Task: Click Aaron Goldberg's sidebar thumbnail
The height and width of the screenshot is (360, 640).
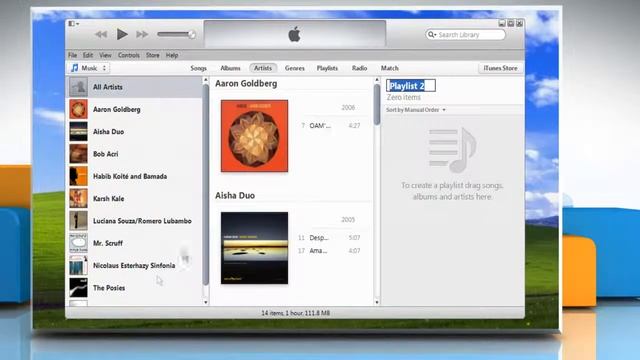Action: coord(78,109)
